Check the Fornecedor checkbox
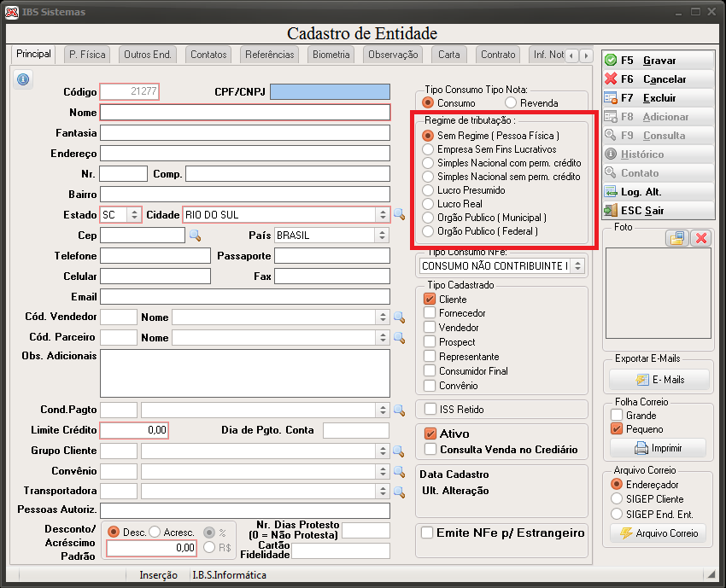Viewport: 726px width, 588px height. [430, 312]
